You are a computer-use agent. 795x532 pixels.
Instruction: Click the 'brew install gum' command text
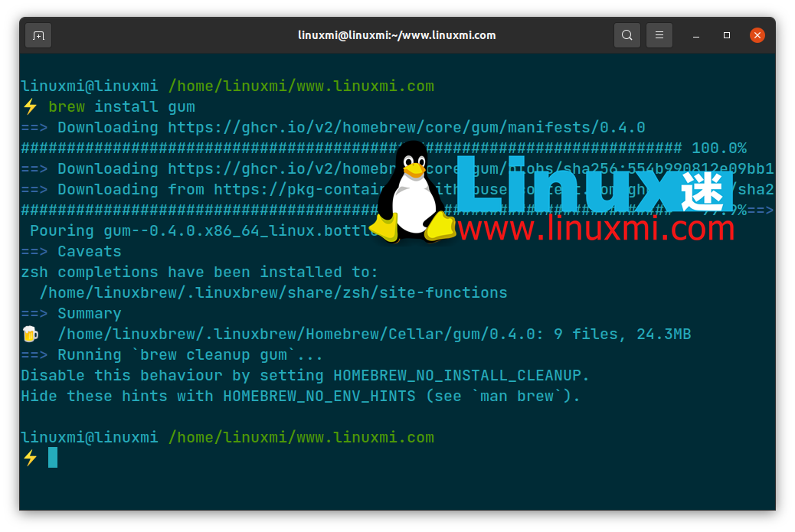(x=122, y=107)
